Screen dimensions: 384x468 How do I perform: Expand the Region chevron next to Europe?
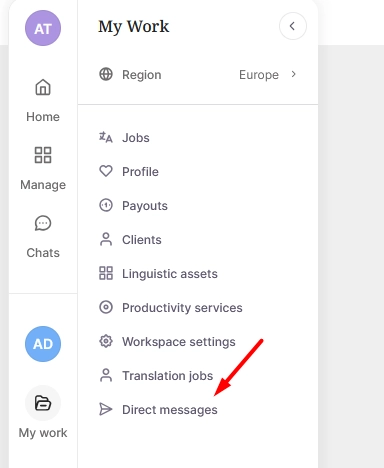pyautogui.click(x=293, y=74)
